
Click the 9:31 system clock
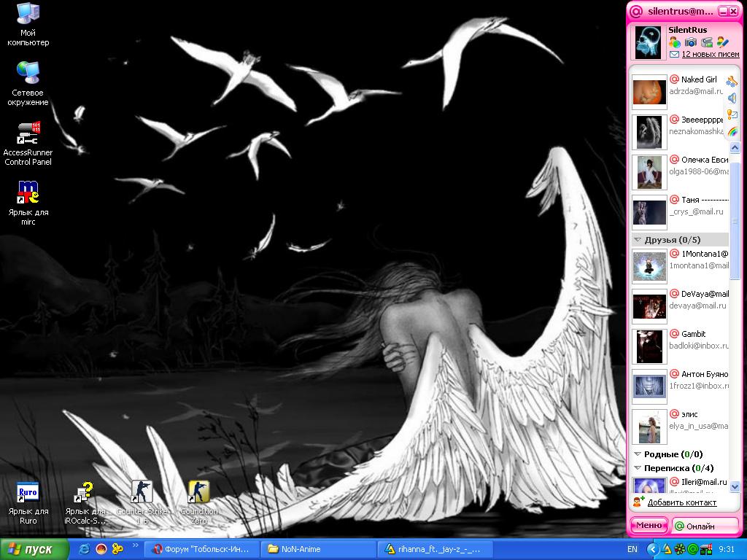[726, 550]
